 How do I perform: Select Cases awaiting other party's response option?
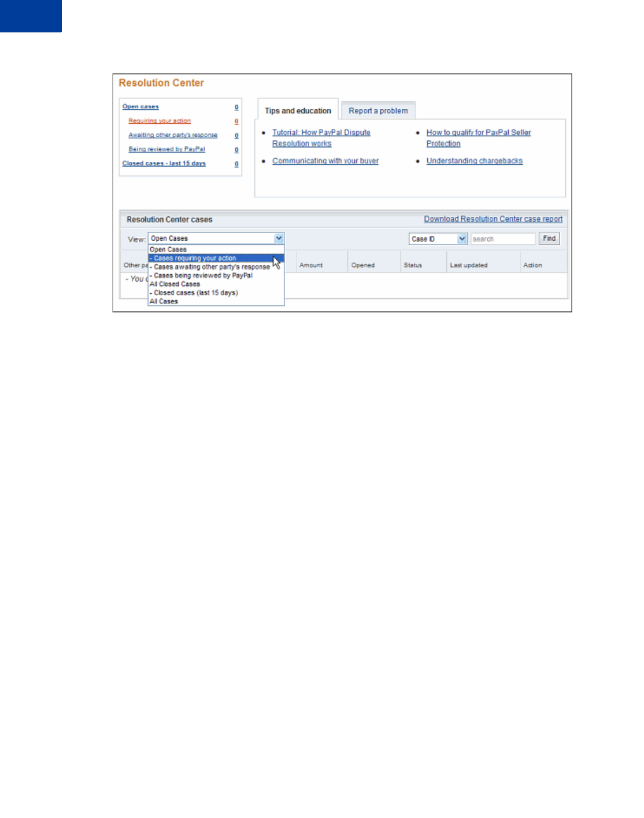216,267
